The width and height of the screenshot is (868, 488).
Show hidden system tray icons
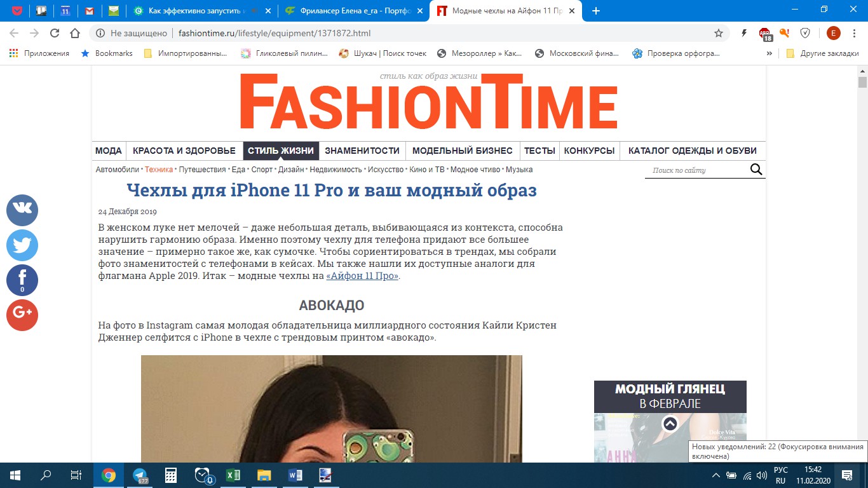(x=716, y=475)
